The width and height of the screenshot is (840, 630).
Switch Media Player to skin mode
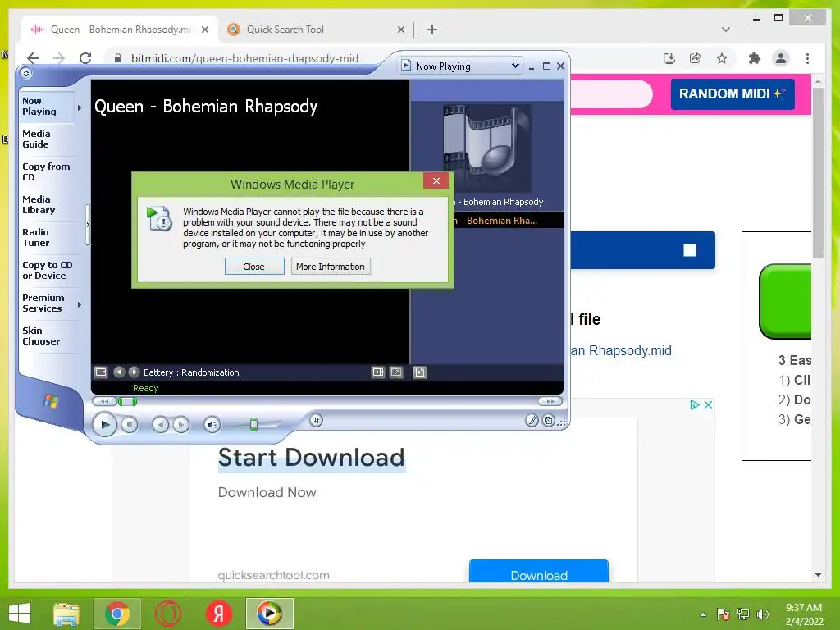(x=549, y=421)
